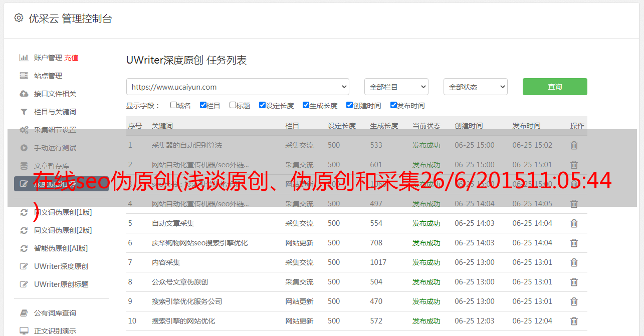Delete task row 5 自动文章采集

(574, 223)
